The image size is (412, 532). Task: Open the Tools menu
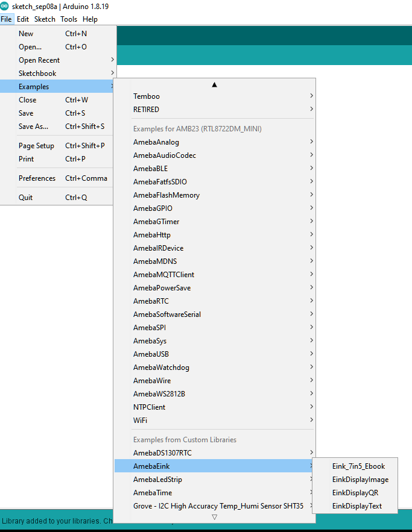point(69,19)
